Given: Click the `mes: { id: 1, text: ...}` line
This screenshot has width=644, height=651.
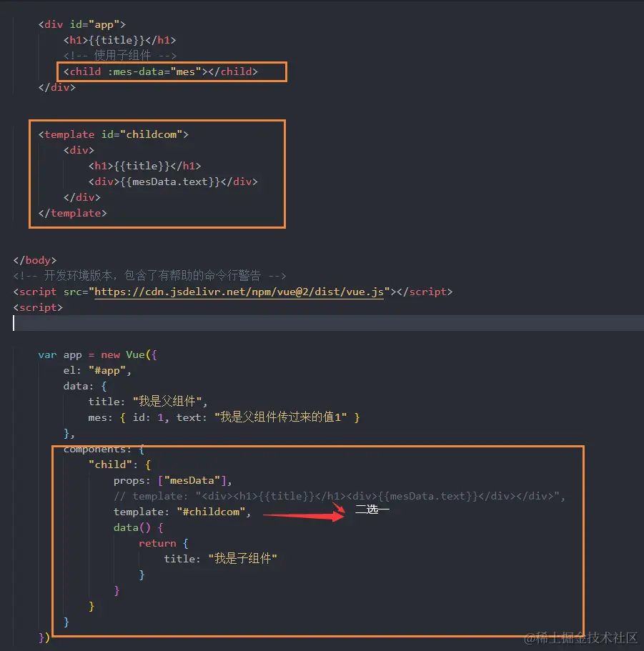Looking at the screenshot, I should click(224, 417).
